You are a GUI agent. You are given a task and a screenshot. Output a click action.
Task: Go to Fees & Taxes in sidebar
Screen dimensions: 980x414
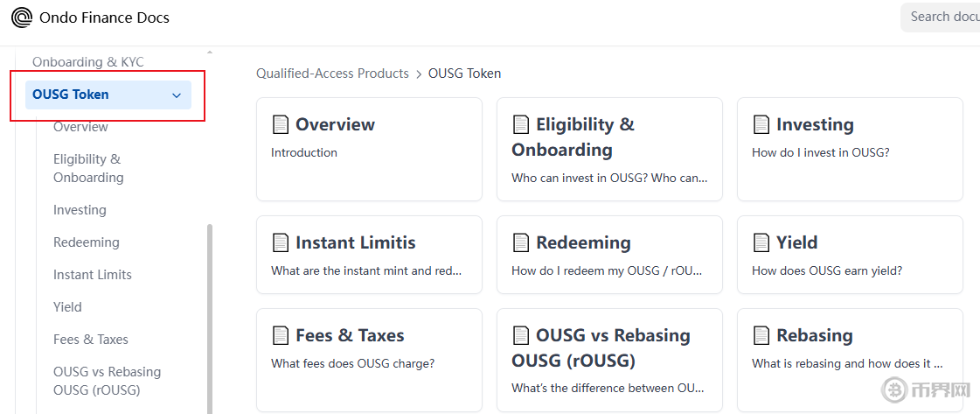tap(90, 340)
